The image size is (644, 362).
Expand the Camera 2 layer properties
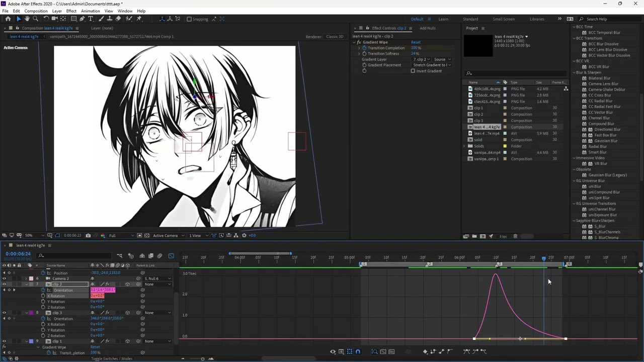27,279
